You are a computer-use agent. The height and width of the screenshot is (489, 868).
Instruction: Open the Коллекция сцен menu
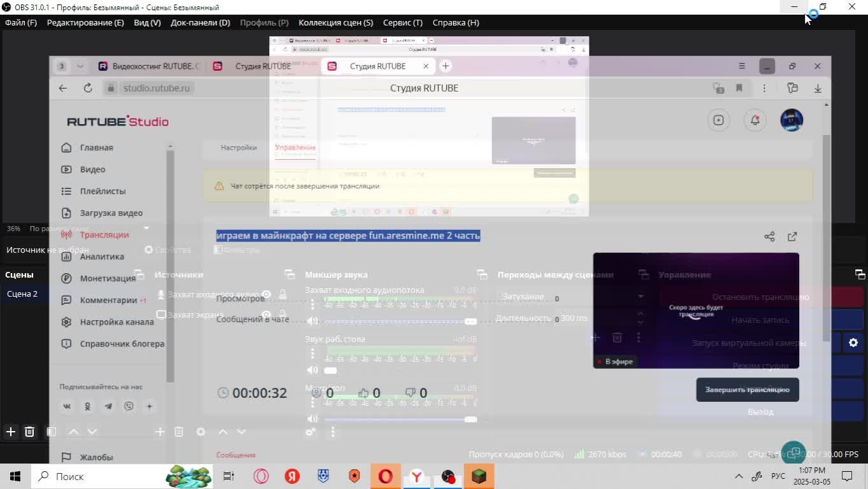click(x=336, y=22)
